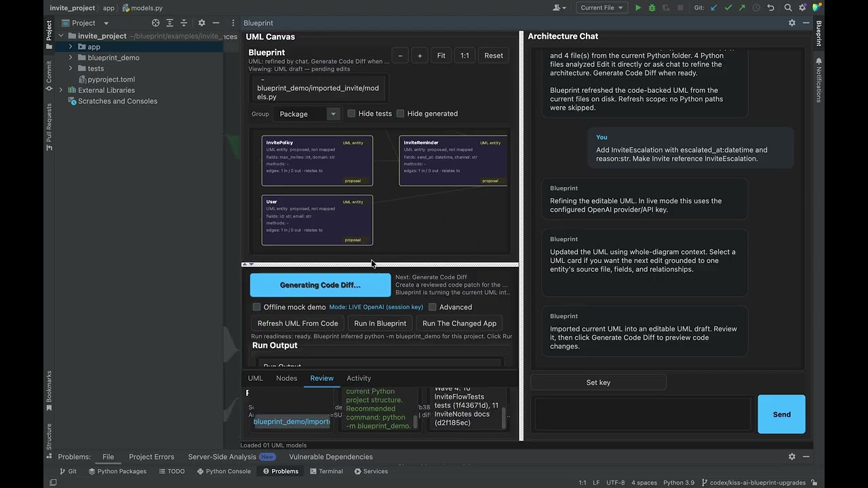Click Refresh UML From Code
The image size is (868, 488).
(x=298, y=323)
